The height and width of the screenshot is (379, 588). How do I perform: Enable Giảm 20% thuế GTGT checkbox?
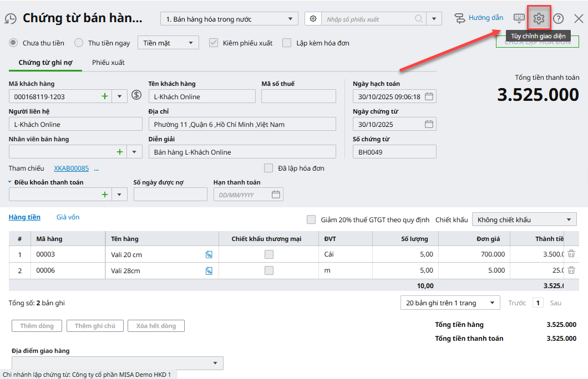click(311, 219)
